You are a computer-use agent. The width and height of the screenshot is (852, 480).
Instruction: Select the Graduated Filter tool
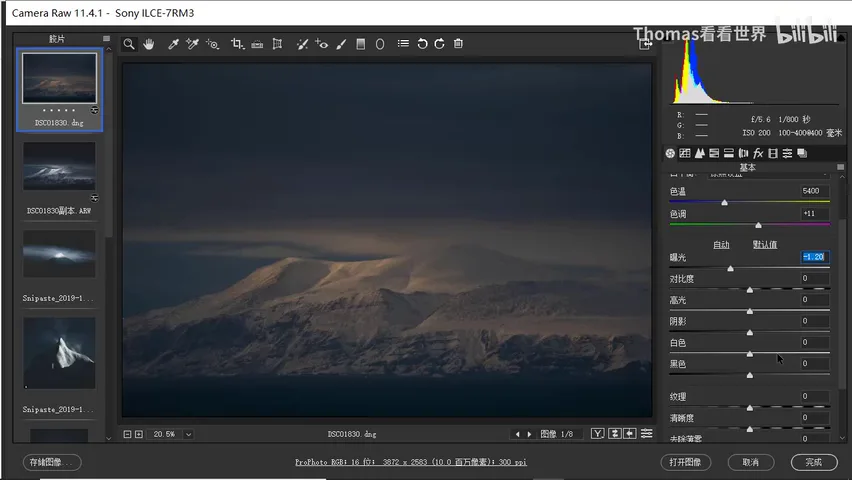(360, 44)
